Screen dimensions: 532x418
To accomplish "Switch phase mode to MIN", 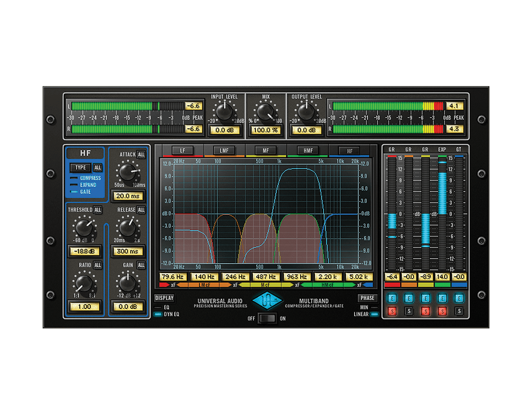I will click(368, 307).
